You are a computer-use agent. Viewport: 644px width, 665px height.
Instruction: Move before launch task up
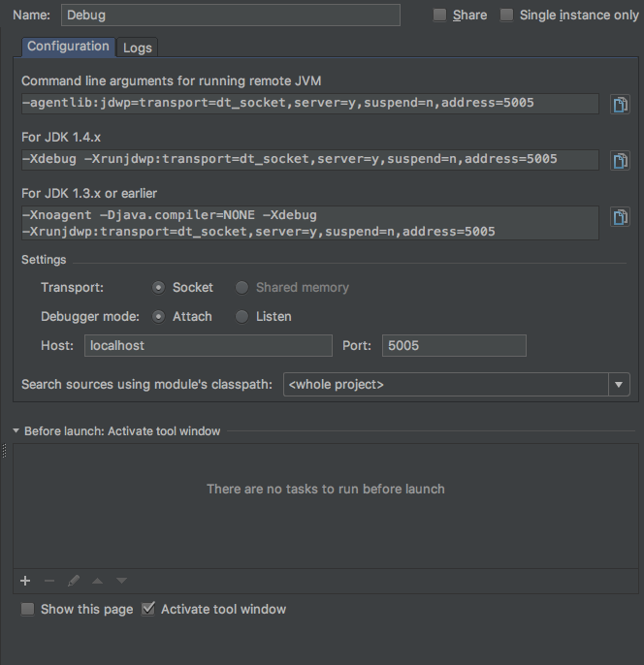(97, 581)
